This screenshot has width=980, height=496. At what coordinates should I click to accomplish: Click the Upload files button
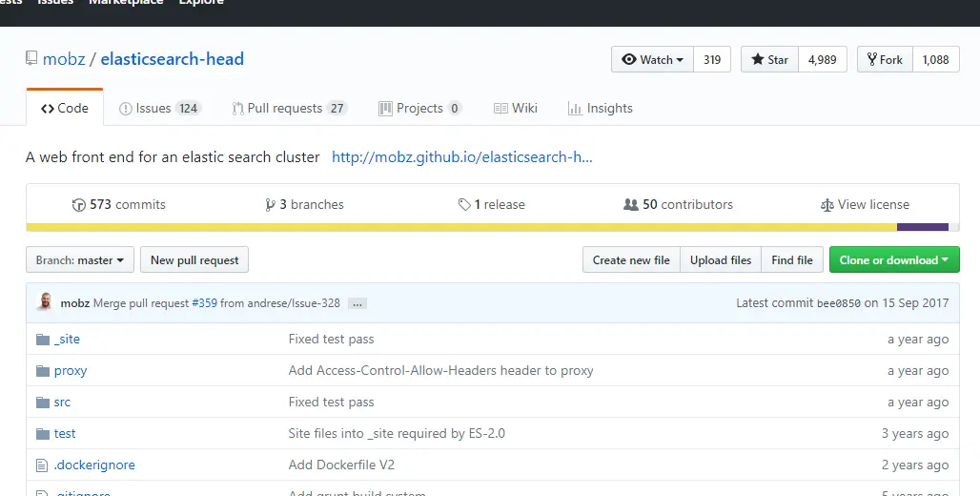click(721, 260)
